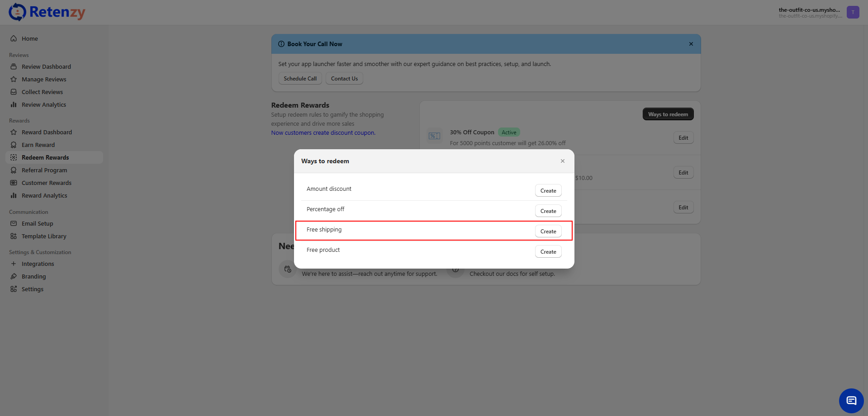Open Template Library menu item
Viewport: 868px width, 416px height.
click(x=44, y=236)
